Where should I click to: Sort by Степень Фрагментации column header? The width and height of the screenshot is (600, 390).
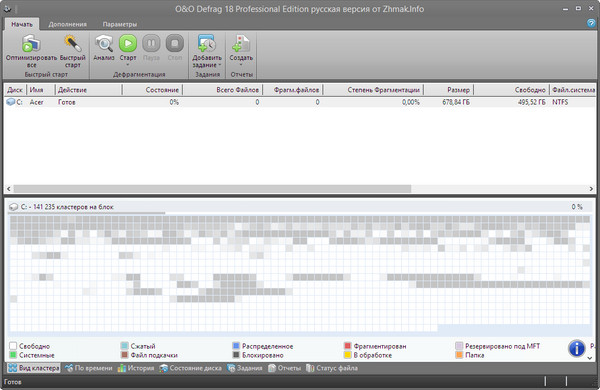click(373, 90)
